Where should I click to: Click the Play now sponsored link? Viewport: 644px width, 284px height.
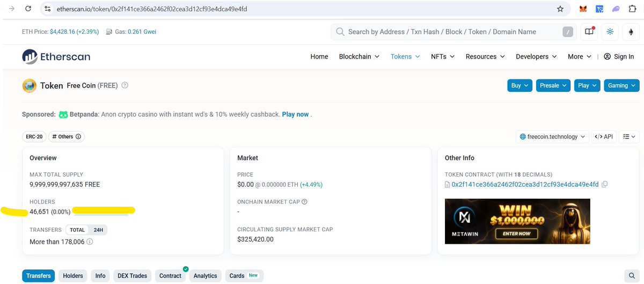click(295, 114)
